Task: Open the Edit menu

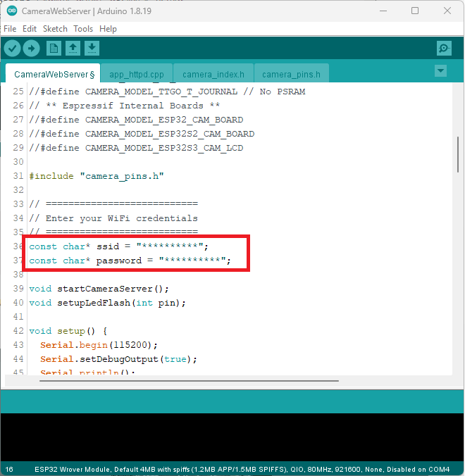Action: click(x=30, y=29)
